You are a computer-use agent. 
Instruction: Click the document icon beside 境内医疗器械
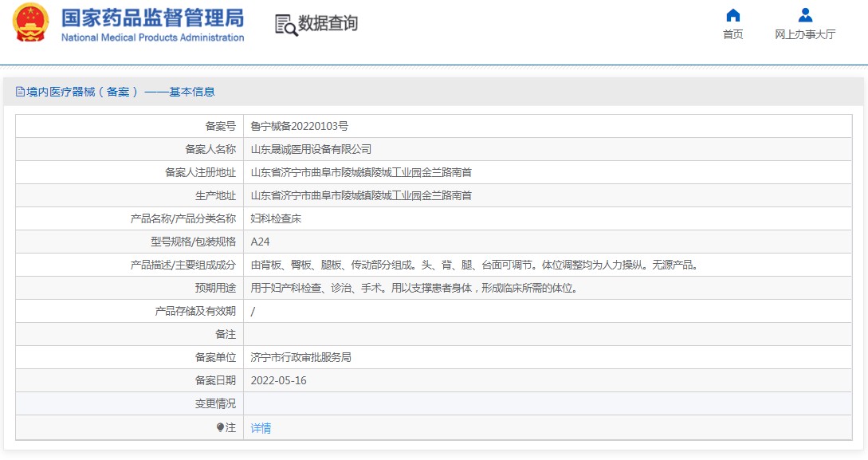pos(20,92)
